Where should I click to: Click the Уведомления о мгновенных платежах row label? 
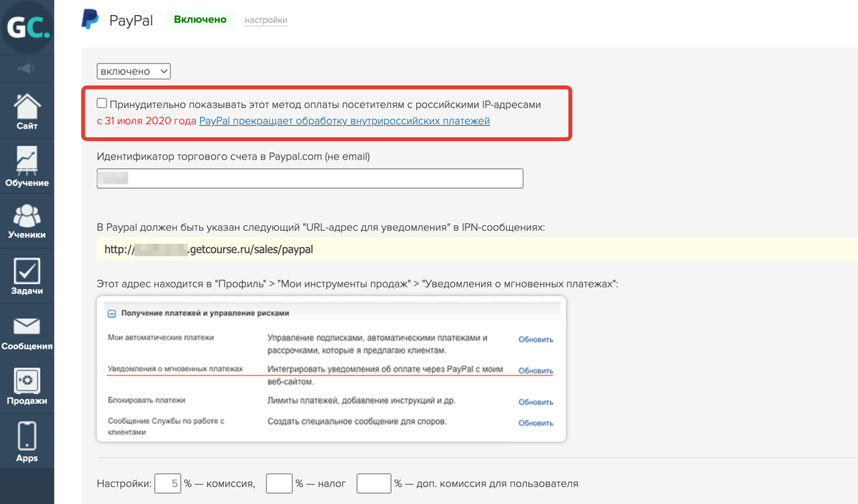(175, 369)
